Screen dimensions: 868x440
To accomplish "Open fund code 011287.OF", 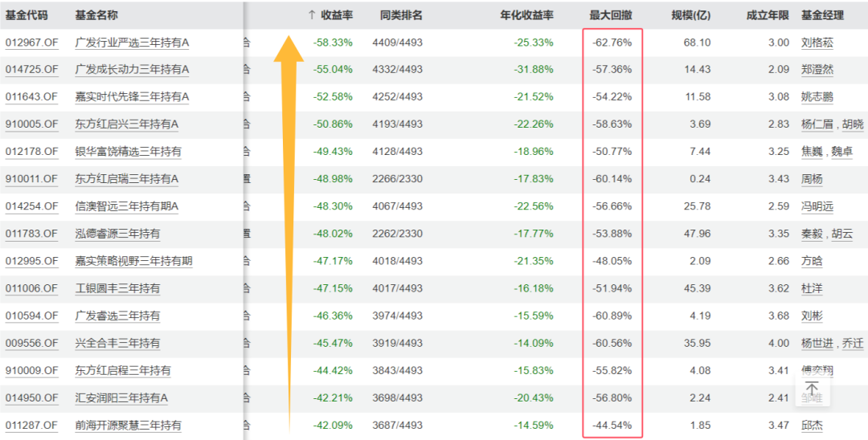I will pyautogui.click(x=31, y=426).
